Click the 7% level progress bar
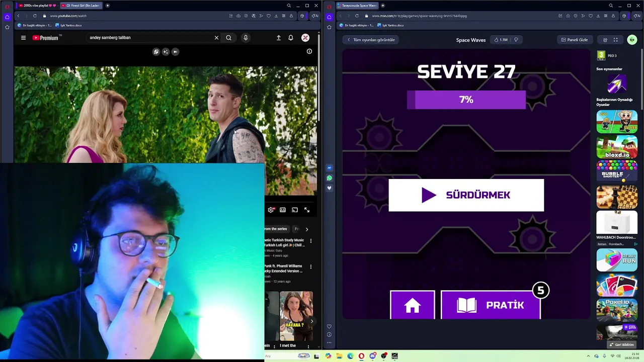Viewport: 644px width, 362px height. (466, 100)
